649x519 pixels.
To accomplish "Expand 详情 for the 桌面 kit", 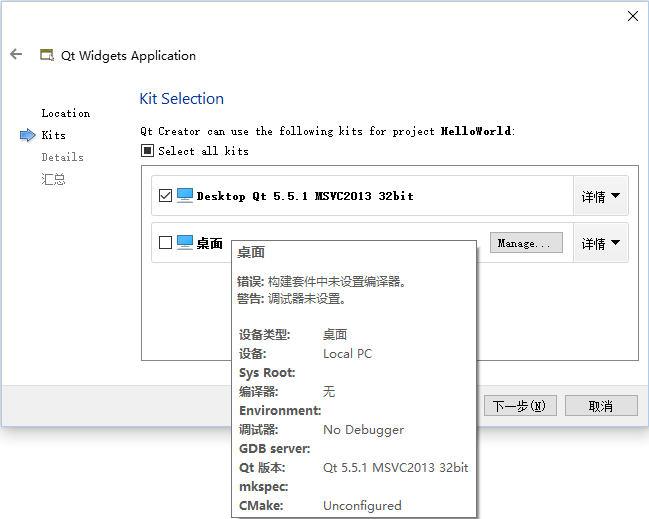I will pos(601,243).
